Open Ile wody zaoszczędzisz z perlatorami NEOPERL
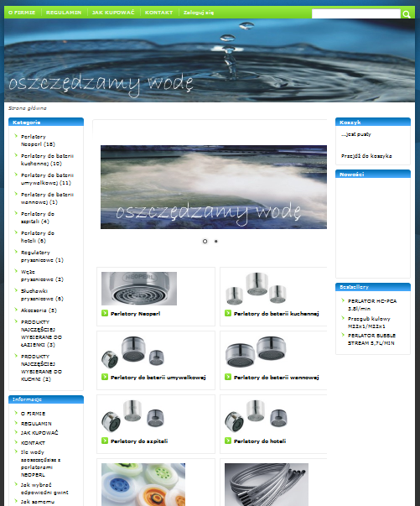Screen dimensions: 420x506 [x=40, y=463]
